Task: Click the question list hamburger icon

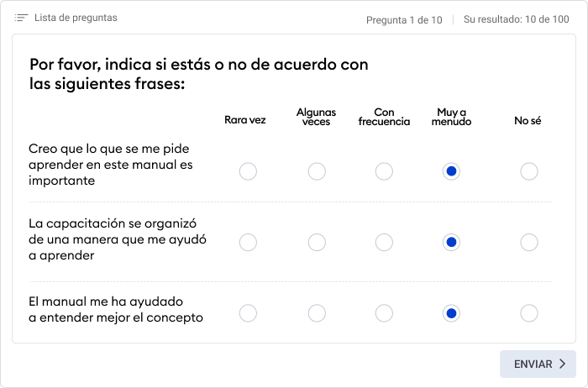Action: coord(22,18)
